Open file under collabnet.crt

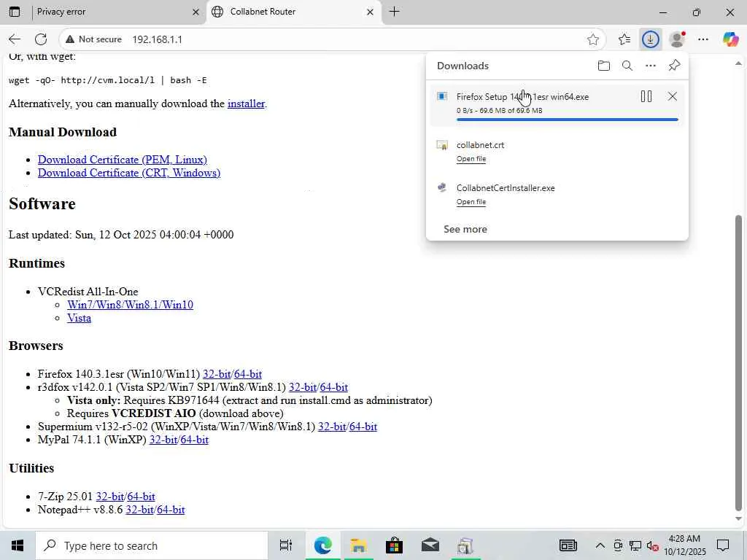(x=471, y=158)
